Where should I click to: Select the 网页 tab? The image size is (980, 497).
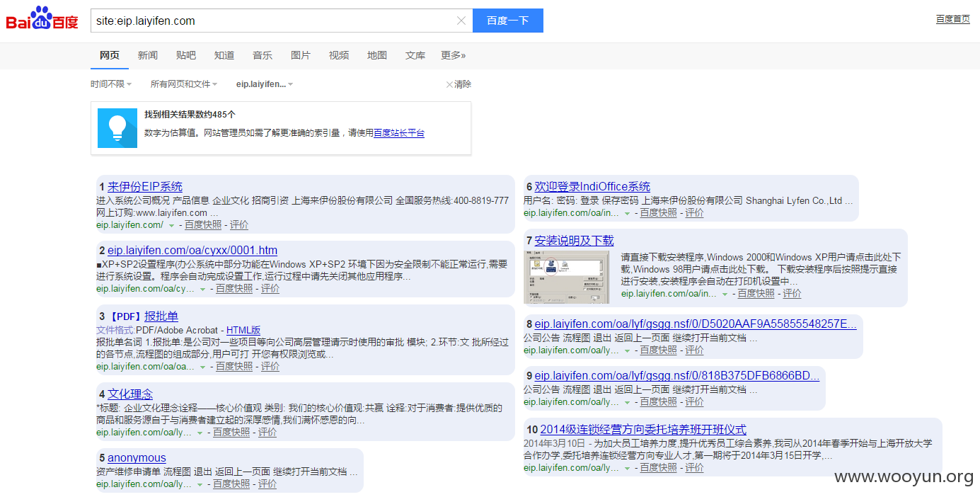click(110, 55)
